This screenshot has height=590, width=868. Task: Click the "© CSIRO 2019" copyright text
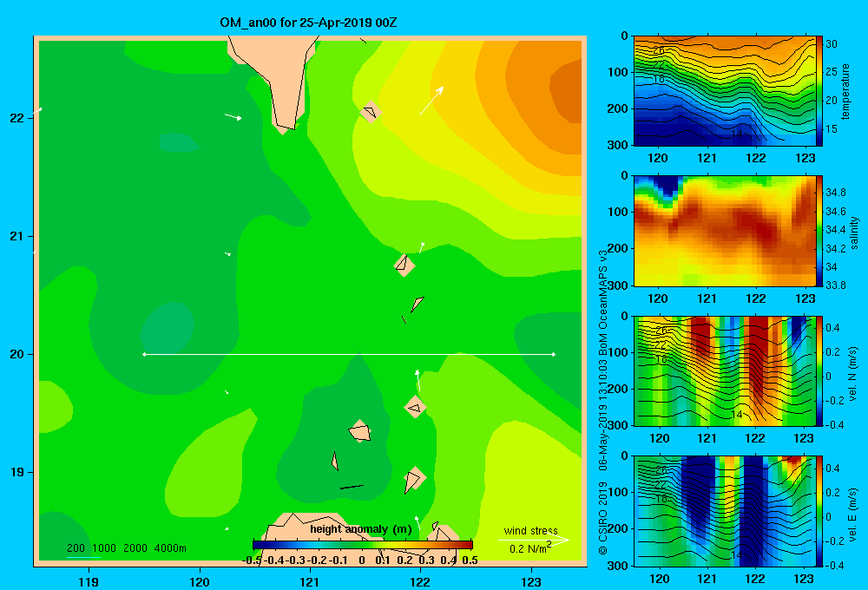(x=603, y=518)
